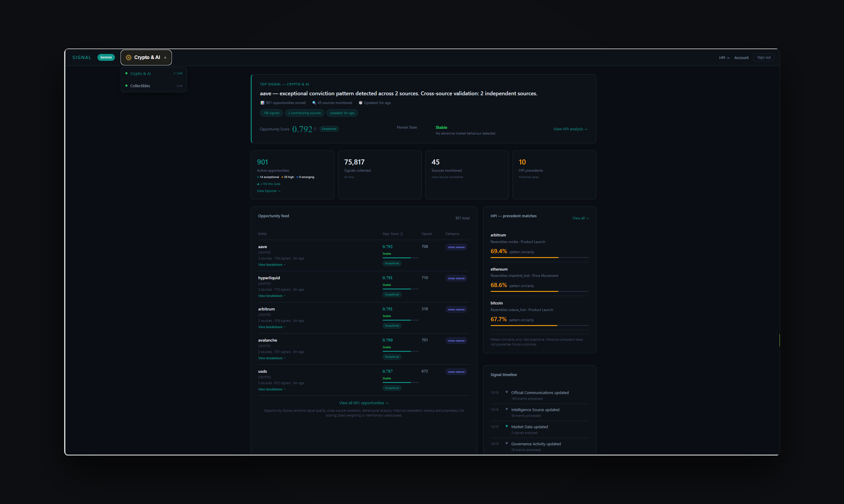Open View HPI analysis link
The width and height of the screenshot is (844, 504).
tap(570, 129)
